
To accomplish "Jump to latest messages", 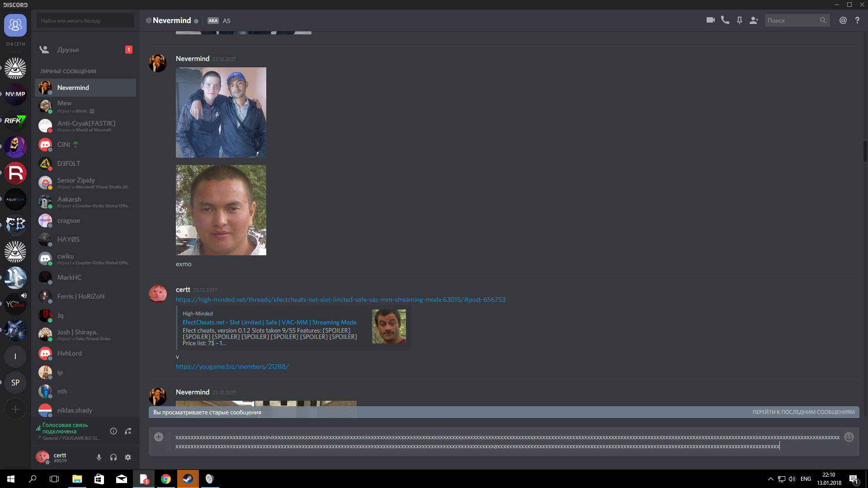I will pyautogui.click(x=803, y=412).
